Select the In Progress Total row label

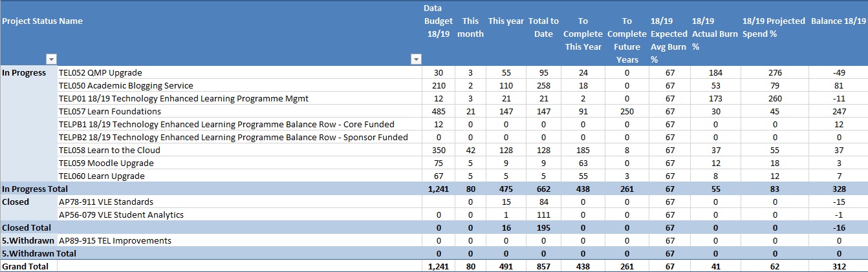35,189
